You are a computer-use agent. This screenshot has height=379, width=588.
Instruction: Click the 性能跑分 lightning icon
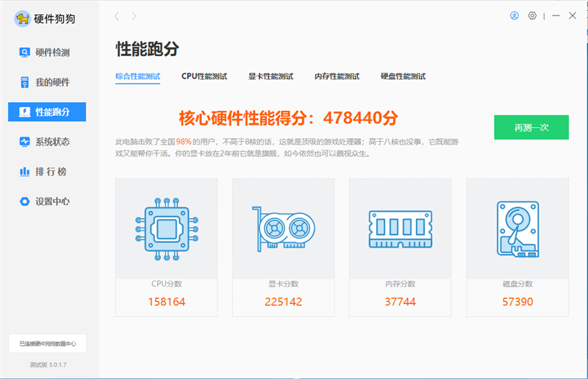(24, 112)
